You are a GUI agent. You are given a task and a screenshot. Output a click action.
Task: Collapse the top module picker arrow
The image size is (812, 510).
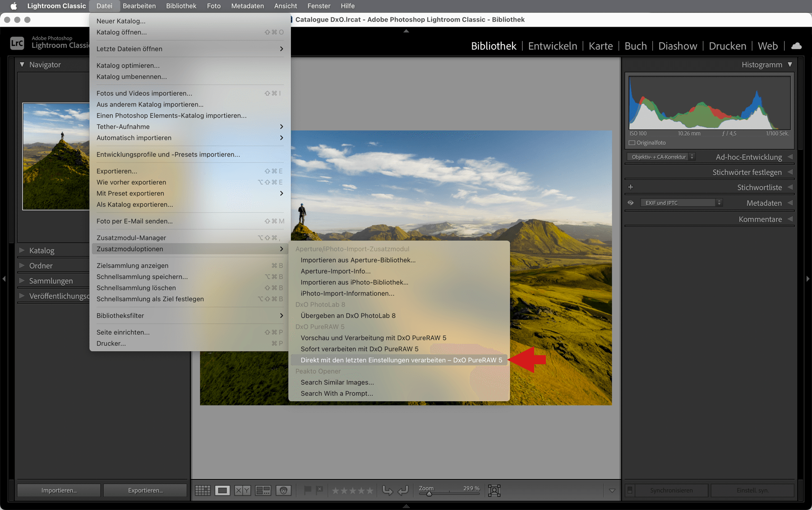point(406,31)
